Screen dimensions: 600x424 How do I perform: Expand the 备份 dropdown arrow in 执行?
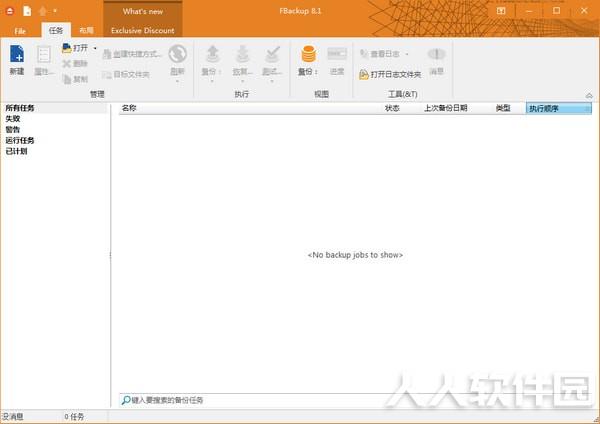[212, 81]
